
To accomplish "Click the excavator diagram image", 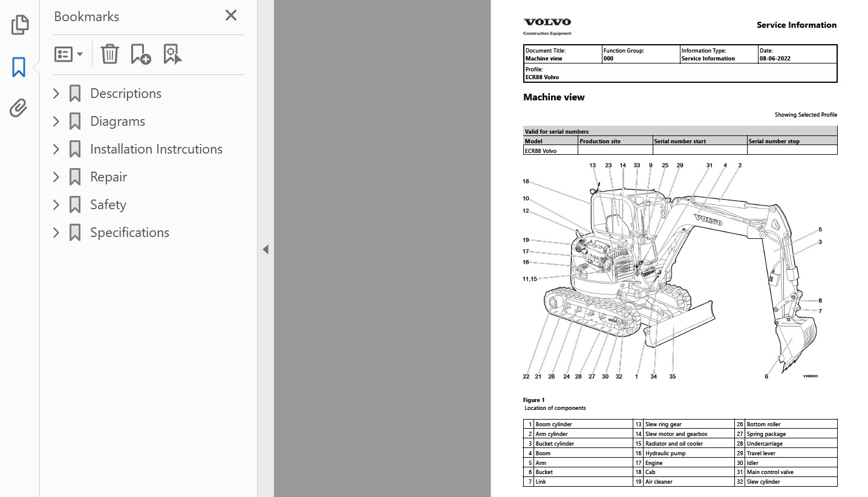I will [671, 272].
